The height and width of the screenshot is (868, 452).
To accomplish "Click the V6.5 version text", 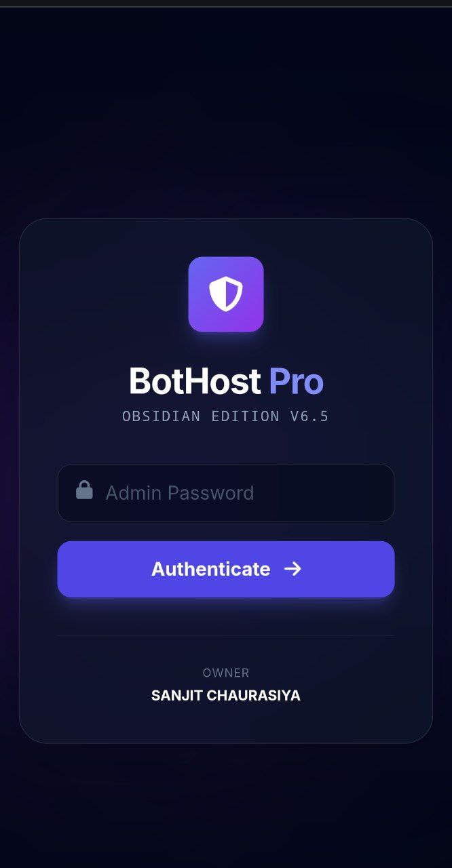I will click(309, 416).
